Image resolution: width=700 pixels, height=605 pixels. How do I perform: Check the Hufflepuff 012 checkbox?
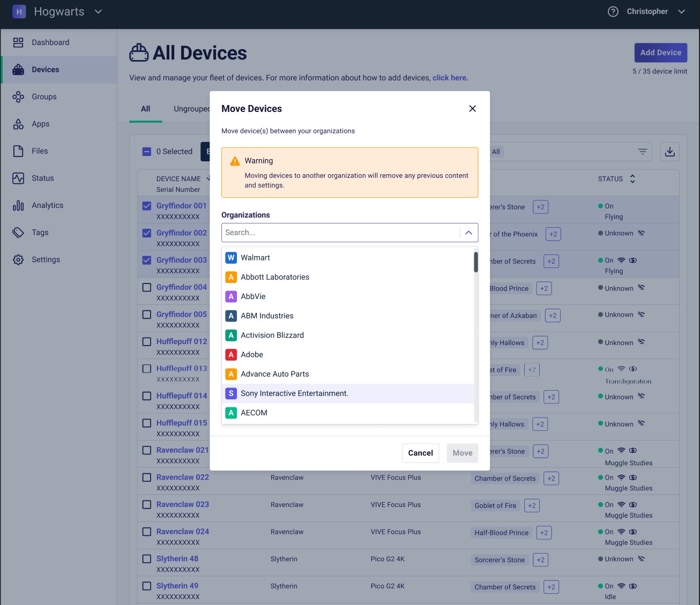pos(147,341)
